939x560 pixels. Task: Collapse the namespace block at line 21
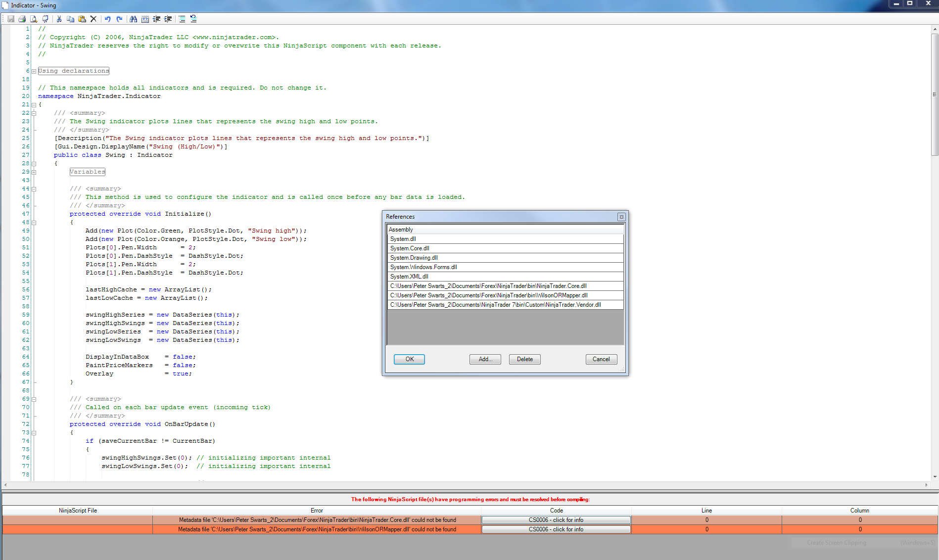[34, 105]
